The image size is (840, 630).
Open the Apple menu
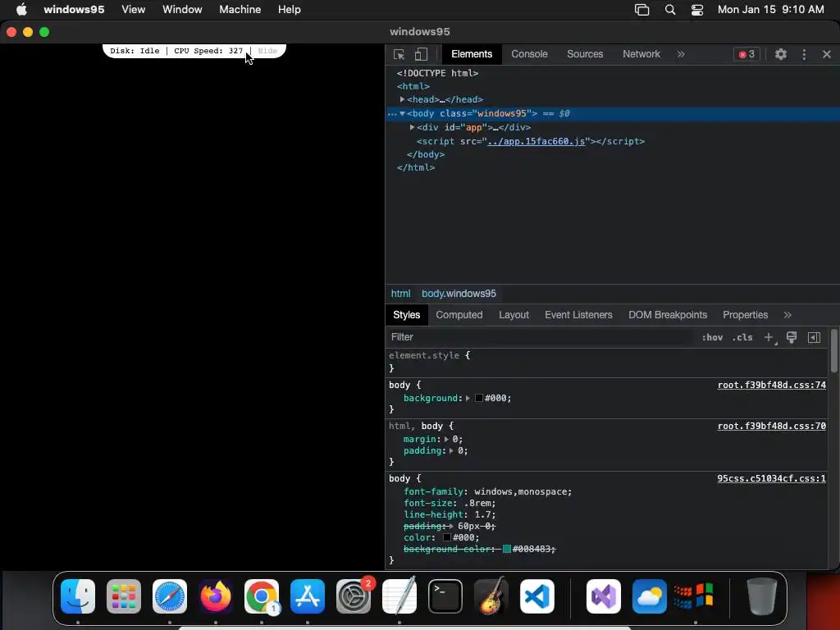21,10
